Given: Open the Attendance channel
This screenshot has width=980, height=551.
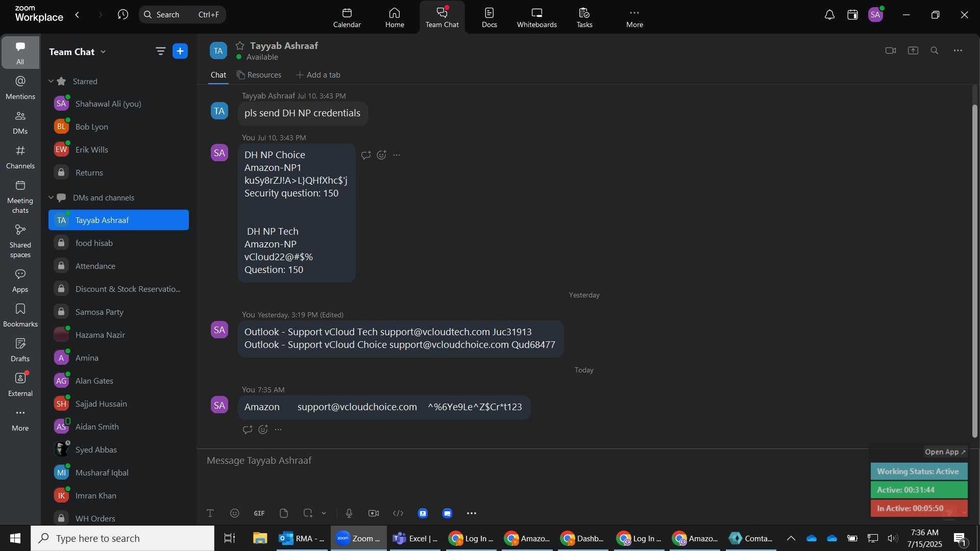Looking at the screenshot, I should tap(118, 266).
